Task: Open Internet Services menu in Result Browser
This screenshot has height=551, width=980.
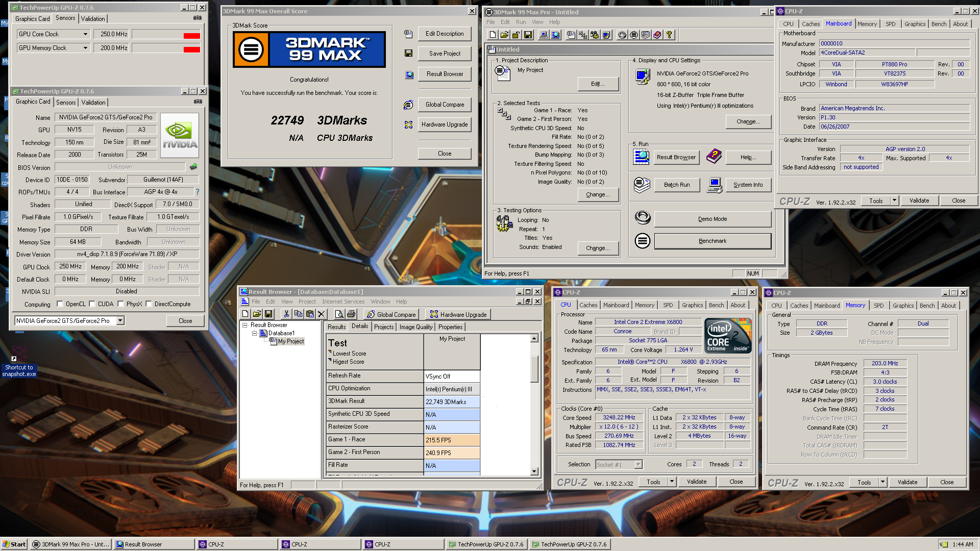Action: point(343,302)
